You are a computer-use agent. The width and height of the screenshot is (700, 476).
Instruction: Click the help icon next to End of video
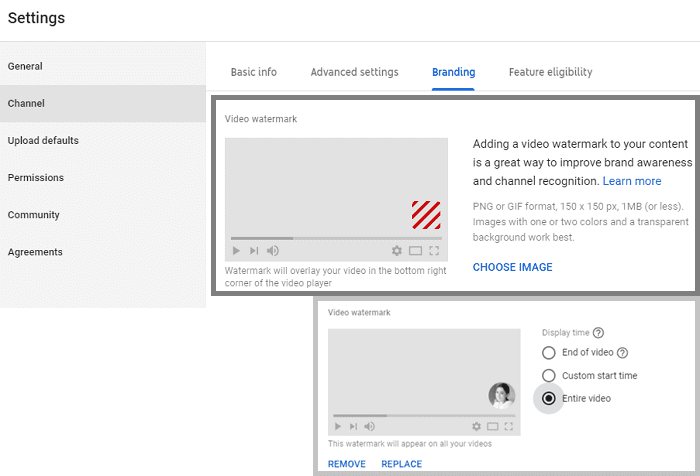(x=623, y=353)
